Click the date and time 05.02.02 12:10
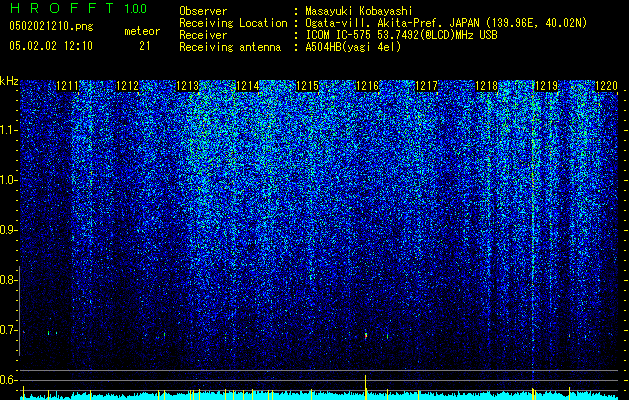This screenshot has width=629, height=400. (x=51, y=46)
